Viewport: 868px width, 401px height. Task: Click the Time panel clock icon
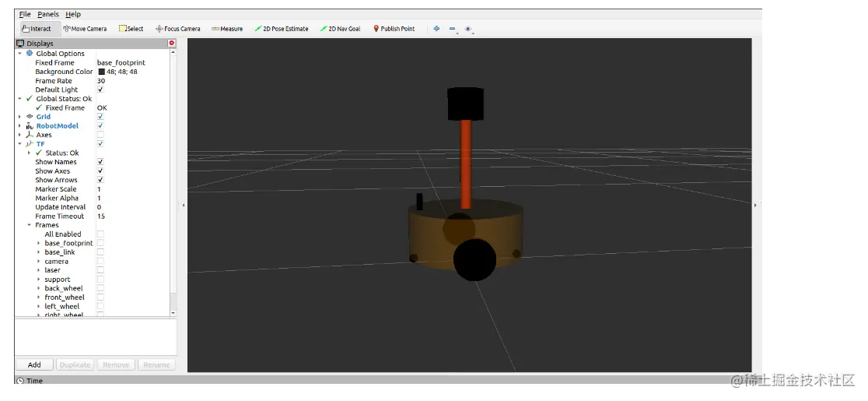pyautogui.click(x=20, y=381)
